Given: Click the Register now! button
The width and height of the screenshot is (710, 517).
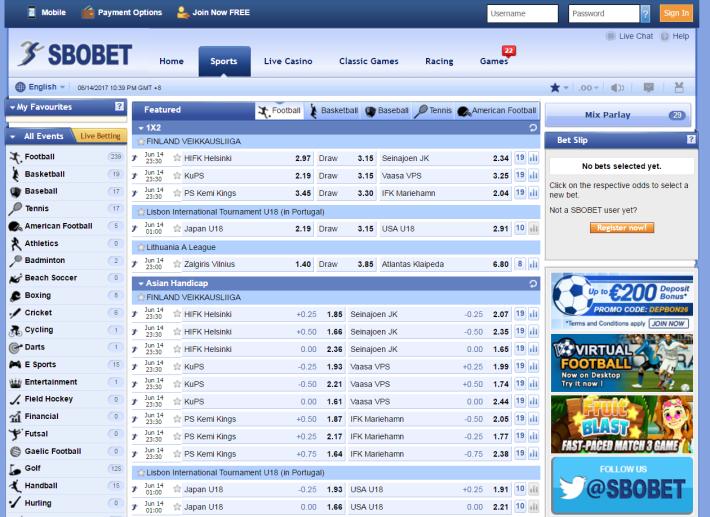Looking at the screenshot, I should 622,228.
